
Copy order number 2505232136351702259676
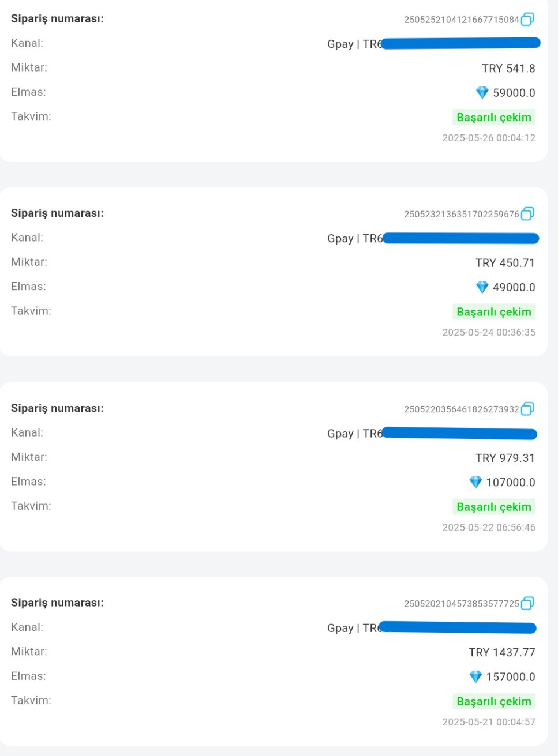527,214
